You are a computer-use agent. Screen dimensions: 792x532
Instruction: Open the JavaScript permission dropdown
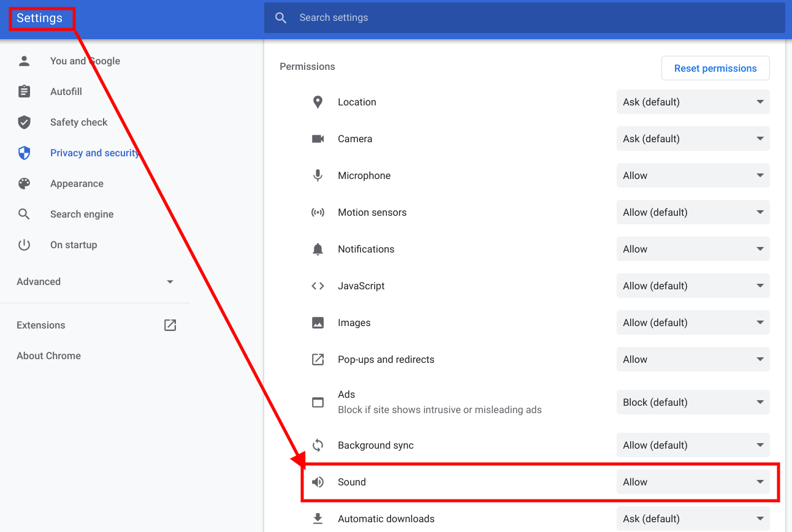coord(693,286)
